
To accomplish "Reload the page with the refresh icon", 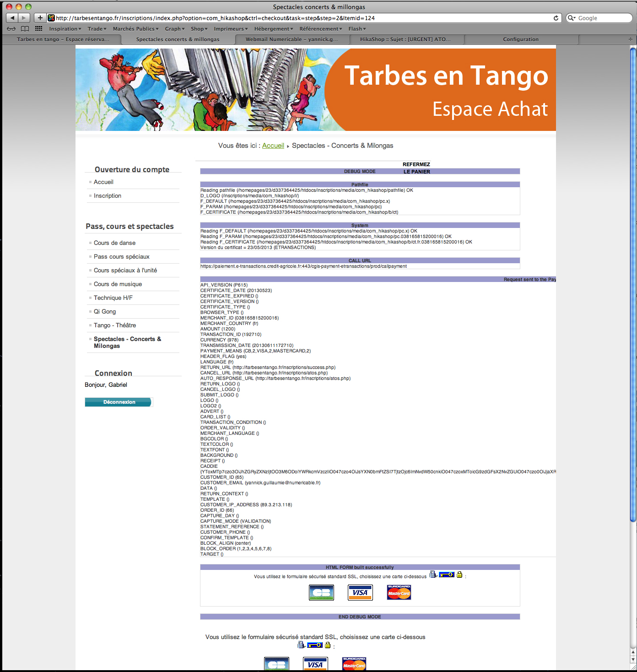I will tap(556, 18).
